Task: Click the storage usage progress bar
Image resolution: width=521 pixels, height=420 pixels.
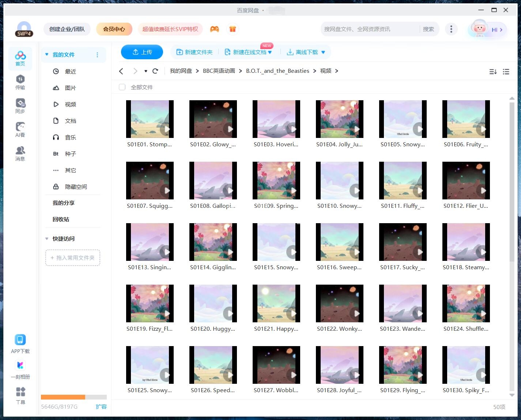Action: [73, 397]
